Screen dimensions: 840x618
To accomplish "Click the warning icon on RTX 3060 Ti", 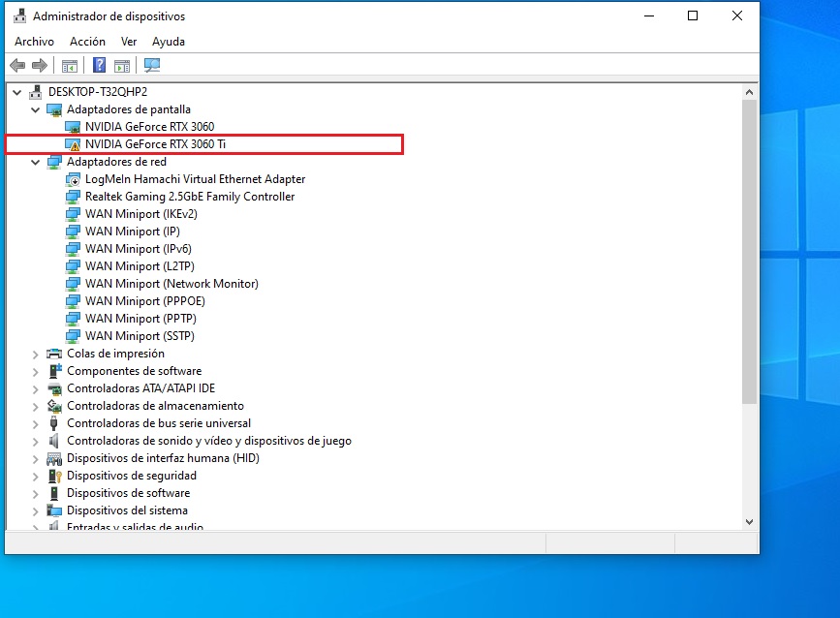I will 73,144.
